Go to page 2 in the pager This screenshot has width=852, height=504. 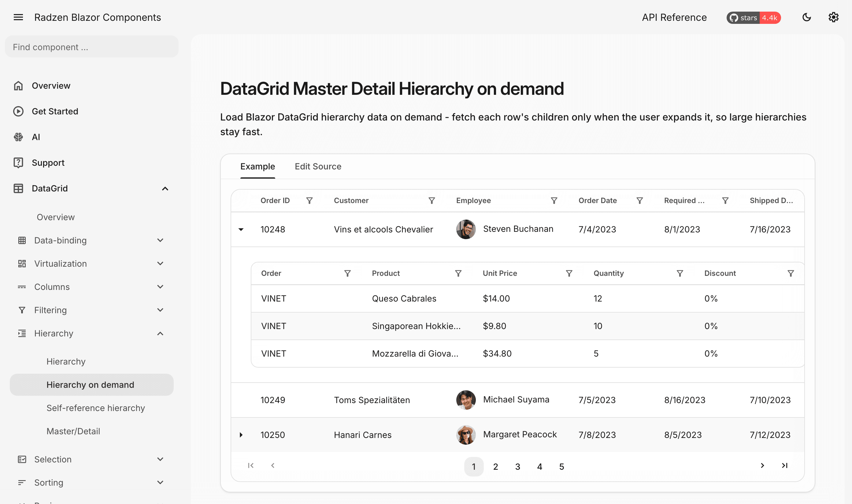click(x=495, y=467)
